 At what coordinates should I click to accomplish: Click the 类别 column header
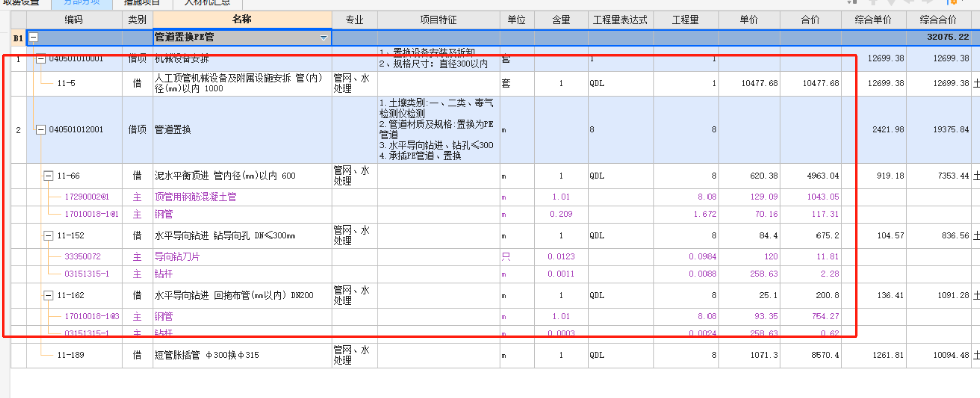click(137, 20)
